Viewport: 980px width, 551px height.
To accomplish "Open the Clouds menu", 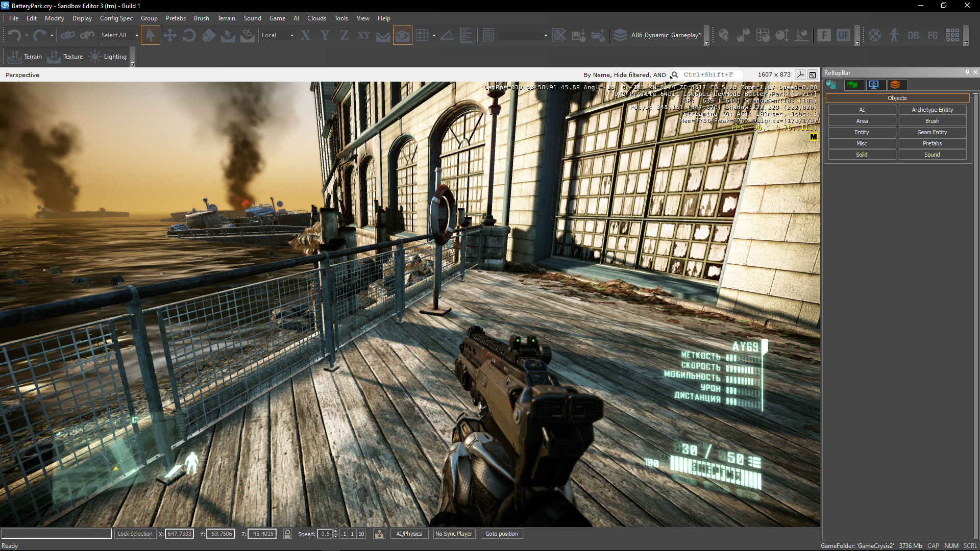I will (x=316, y=18).
